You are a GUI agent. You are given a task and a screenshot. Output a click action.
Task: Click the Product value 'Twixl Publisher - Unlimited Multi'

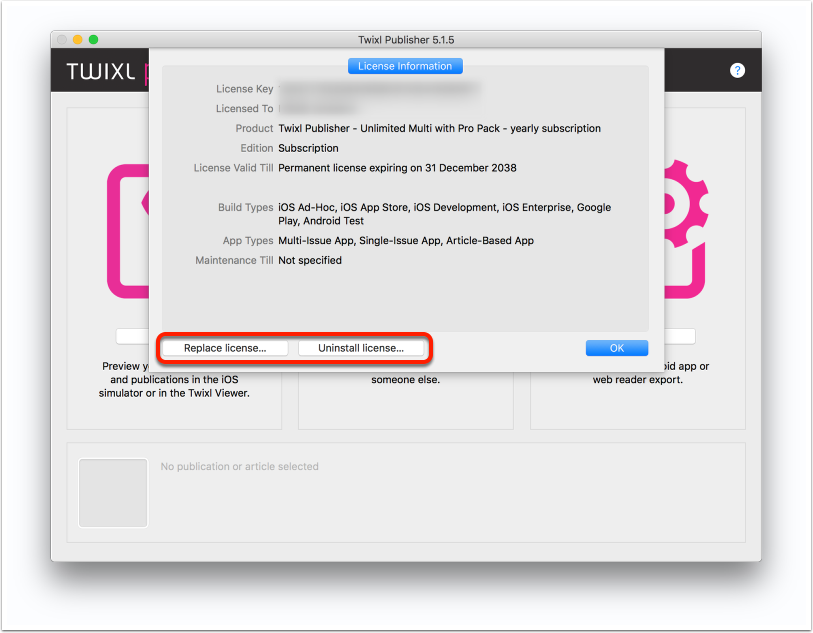point(440,128)
